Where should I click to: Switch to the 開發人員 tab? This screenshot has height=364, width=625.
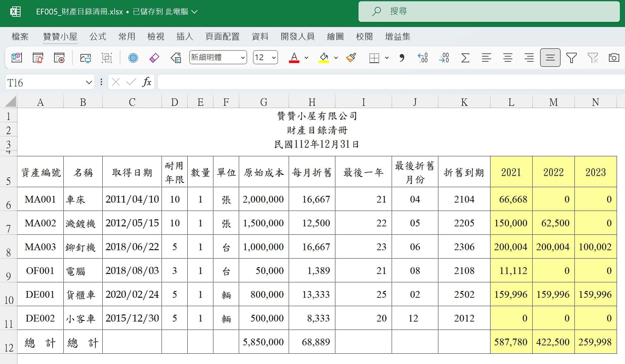point(298,37)
